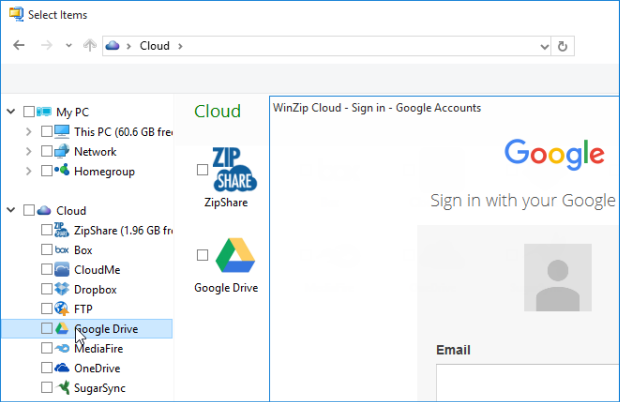Click the Select Items window icon
This screenshot has height=402, width=620.
coord(16,14)
